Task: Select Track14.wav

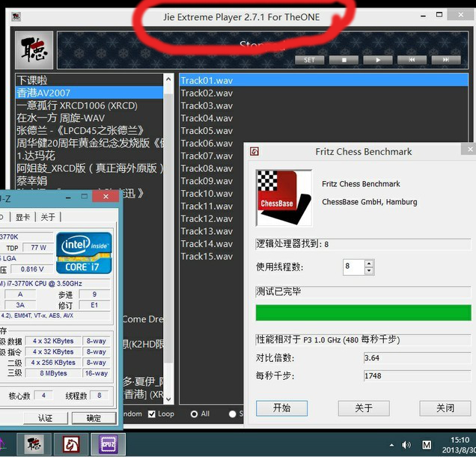Action: click(211, 244)
